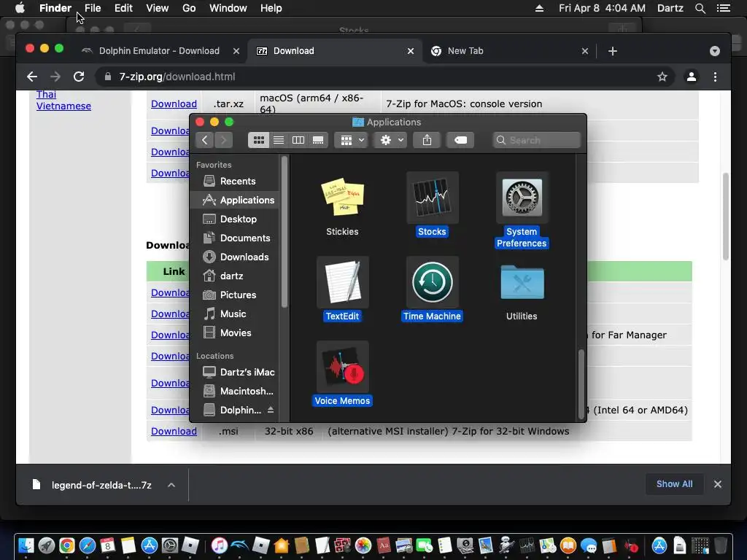Open the Books app in the Dock
The image size is (747, 560).
click(568, 545)
